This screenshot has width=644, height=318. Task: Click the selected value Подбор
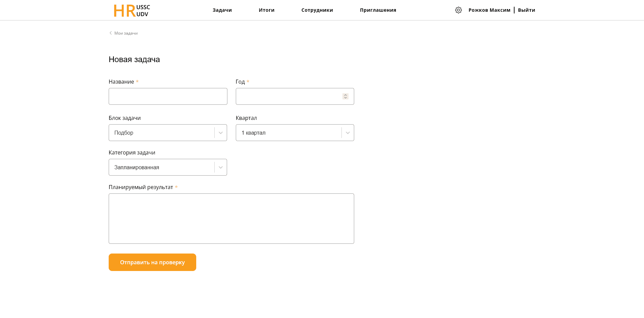point(124,133)
